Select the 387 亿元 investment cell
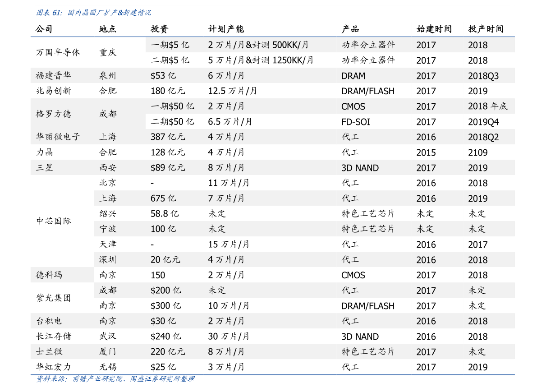 click(167, 137)
